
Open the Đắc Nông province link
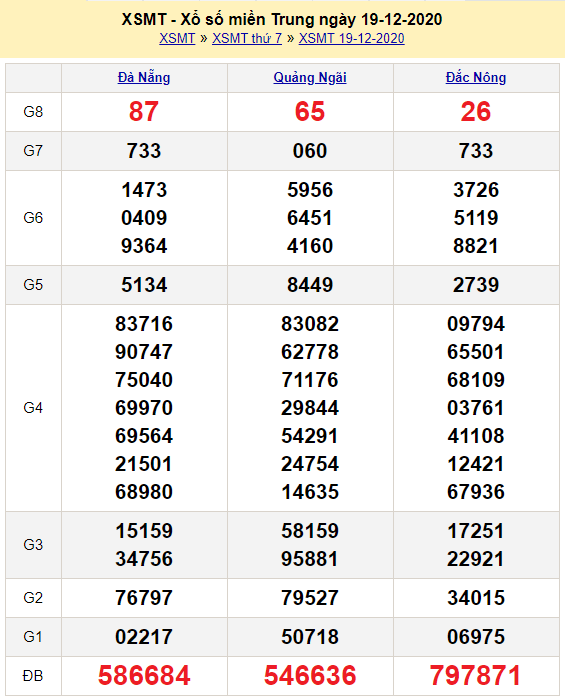pos(476,78)
